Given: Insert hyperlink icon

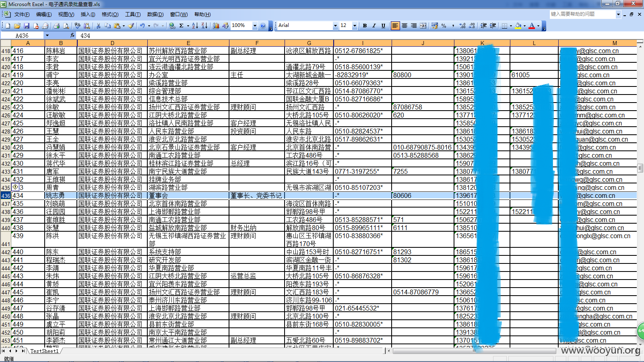Looking at the screenshot, I should pyautogui.click(x=172, y=26).
